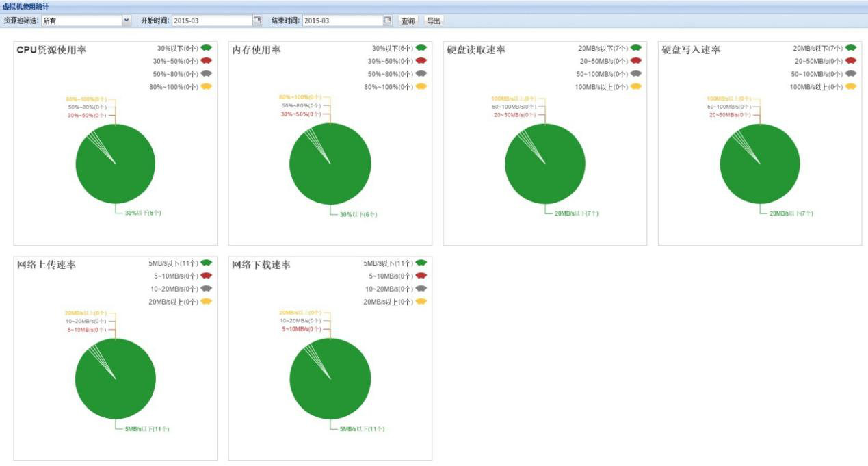Click gray 50~100MB/s legend icon in disk read chart

click(x=635, y=74)
